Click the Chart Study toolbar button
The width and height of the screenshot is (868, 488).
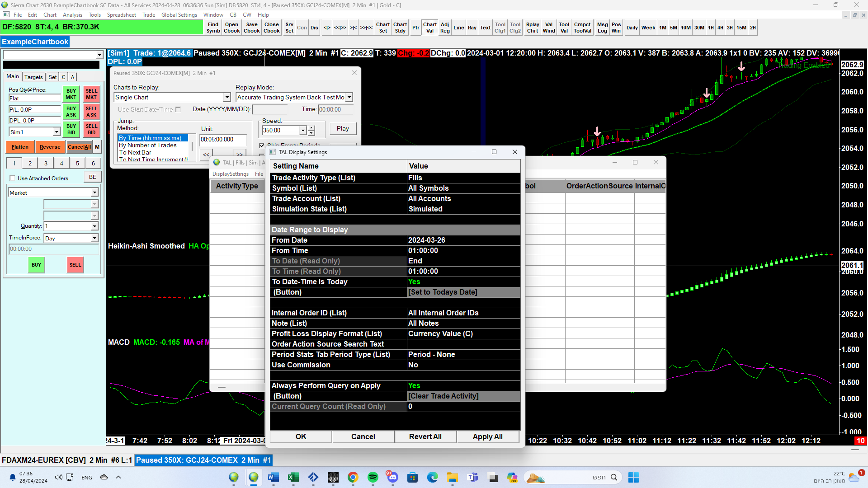pyautogui.click(x=400, y=28)
